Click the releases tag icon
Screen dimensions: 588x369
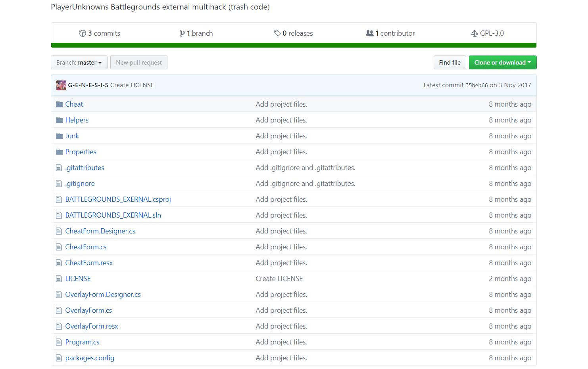(x=277, y=33)
